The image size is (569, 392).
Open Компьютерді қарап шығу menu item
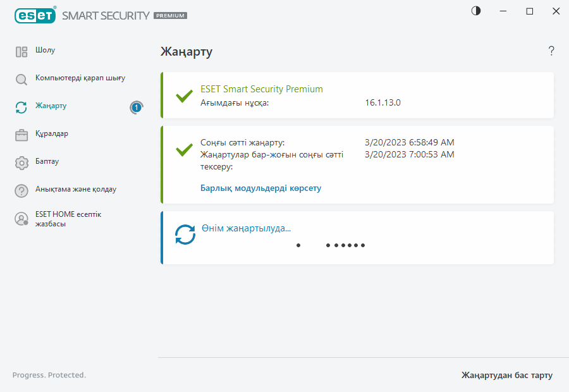pyautogui.click(x=80, y=78)
